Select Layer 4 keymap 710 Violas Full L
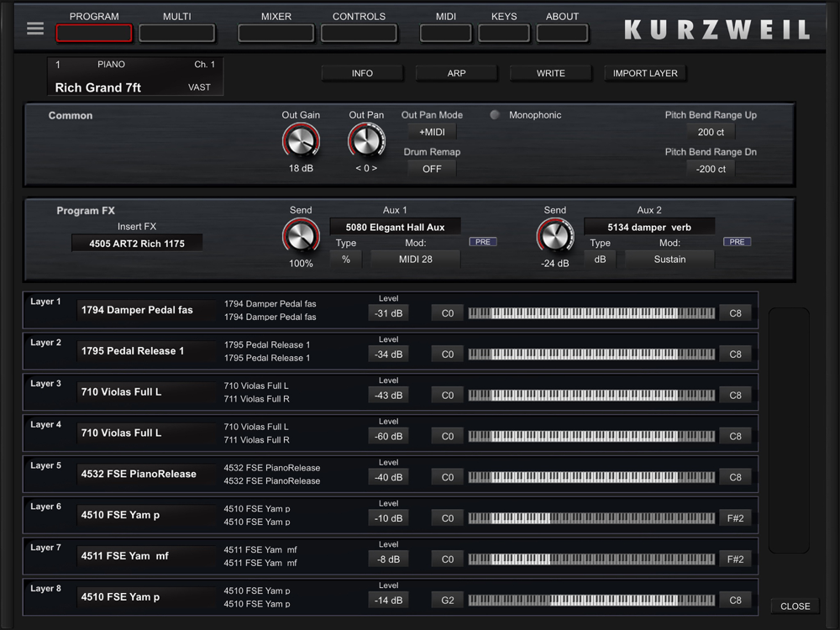The image size is (840, 630). 146,433
